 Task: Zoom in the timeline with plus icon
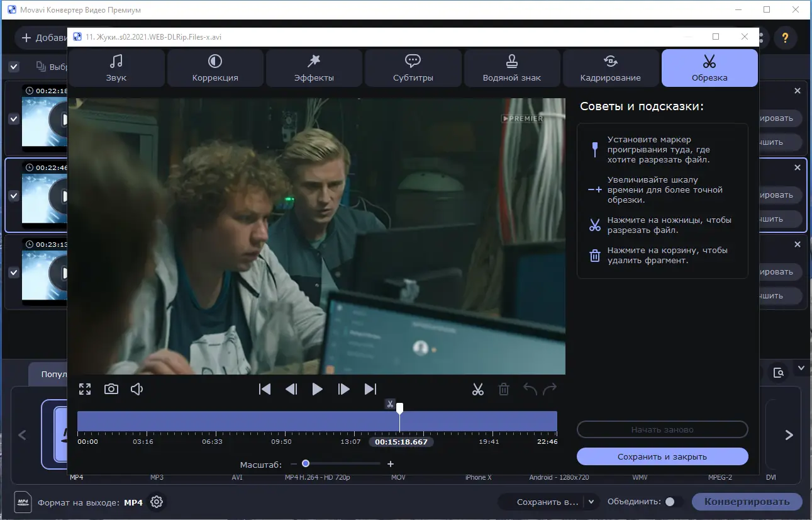pyautogui.click(x=391, y=464)
